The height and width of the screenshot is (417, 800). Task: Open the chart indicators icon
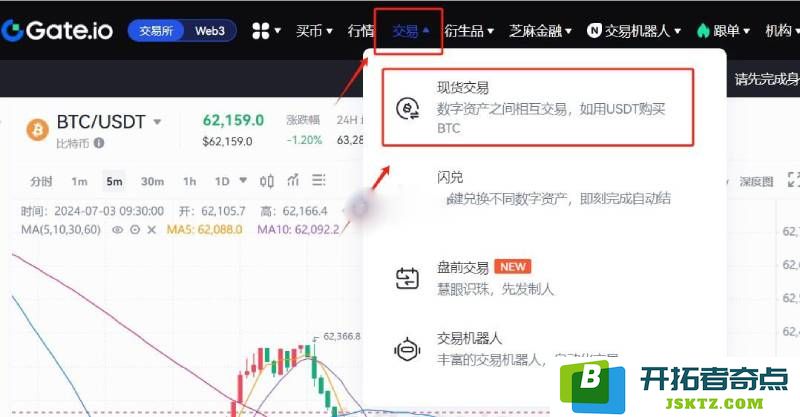pos(293,180)
